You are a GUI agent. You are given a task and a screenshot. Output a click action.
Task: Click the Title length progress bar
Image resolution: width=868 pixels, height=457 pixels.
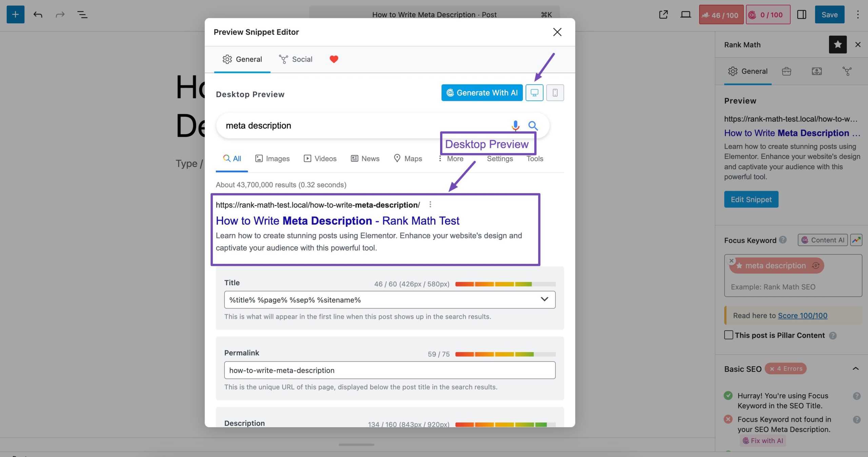coord(505,284)
